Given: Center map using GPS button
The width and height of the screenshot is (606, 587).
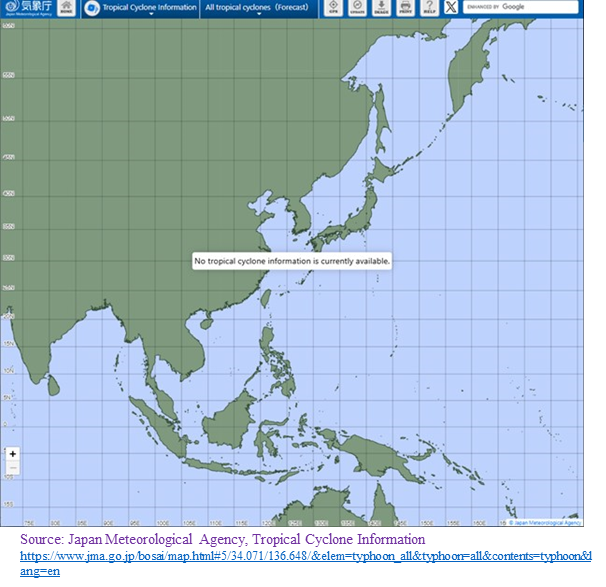Looking at the screenshot, I should click(332, 8).
